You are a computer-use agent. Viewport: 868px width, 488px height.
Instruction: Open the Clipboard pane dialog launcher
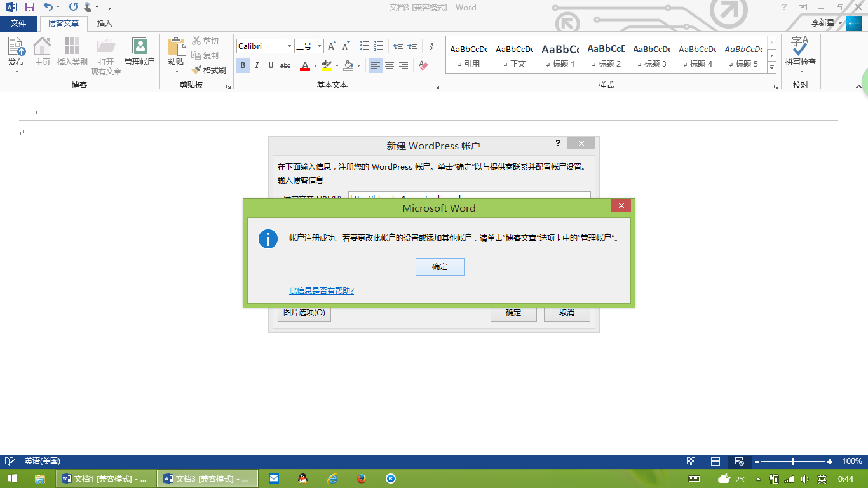[228, 86]
